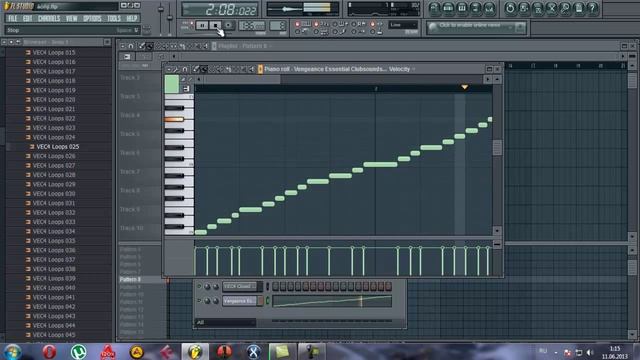Screen dimensions: 640x360
Task: Expand the online news panel arrow
Action: pos(520,27)
